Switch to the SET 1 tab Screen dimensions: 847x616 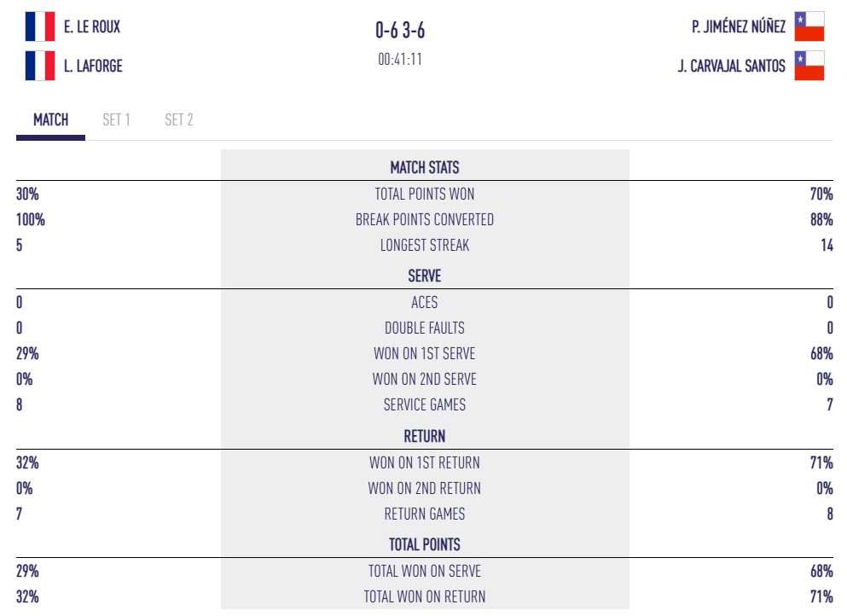[117, 119]
